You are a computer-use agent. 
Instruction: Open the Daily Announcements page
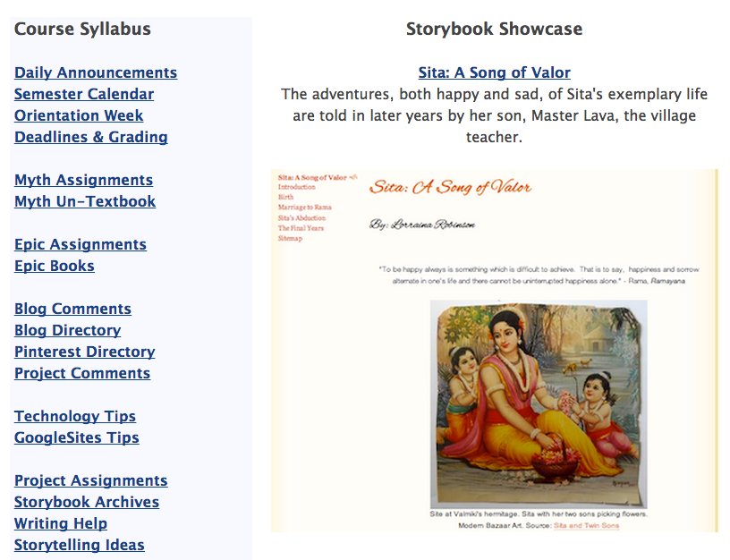pyautogui.click(x=96, y=72)
